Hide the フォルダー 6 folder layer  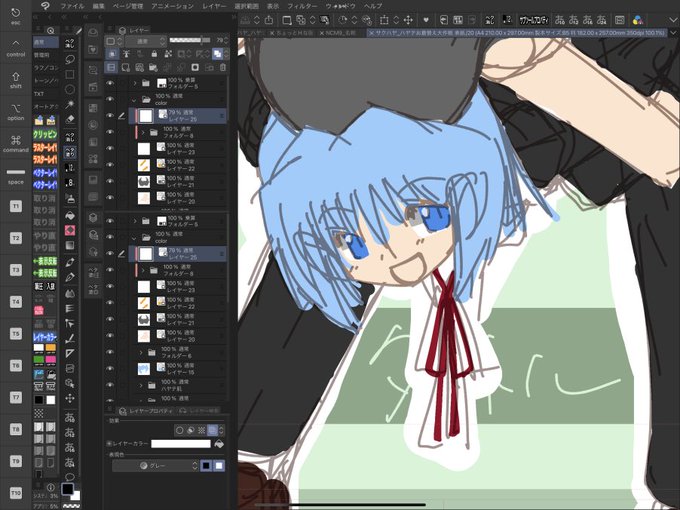click(110, 352)
